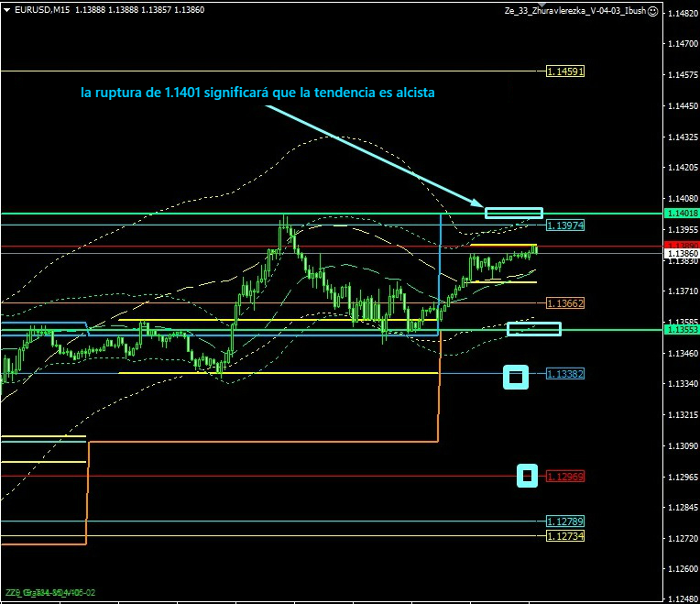
Task: Select the cyan square marker beside 1.13382
Action: click(x=516, y=376)
